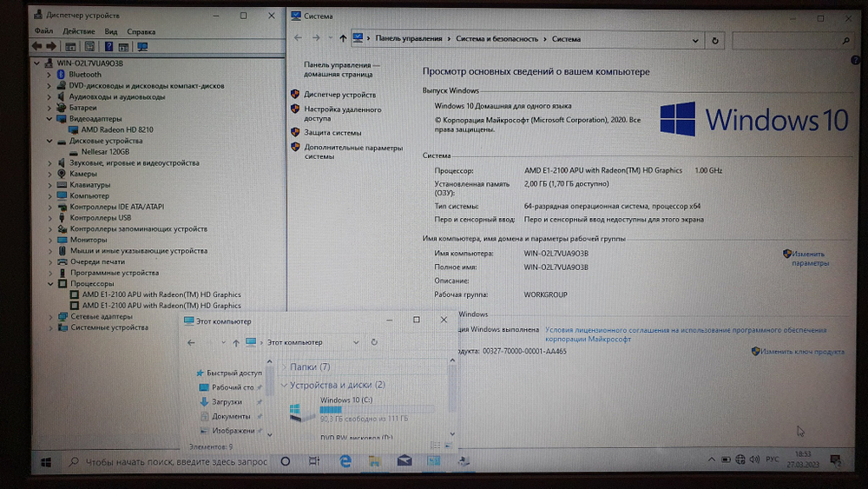Collapse the Дисковые устройства category
This screenshot has height=489, width=868.
pos(49,141)
